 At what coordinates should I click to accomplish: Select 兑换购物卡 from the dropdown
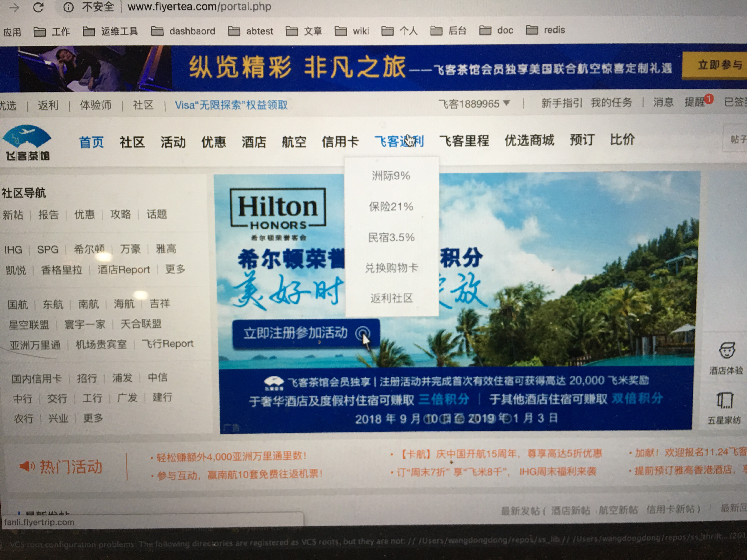tap(391, 268)
